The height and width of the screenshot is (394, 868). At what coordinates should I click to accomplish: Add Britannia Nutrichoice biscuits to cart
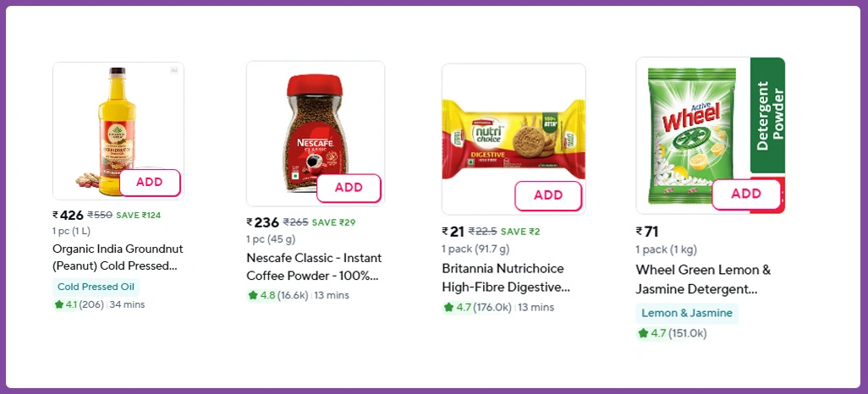coord(548,195)
